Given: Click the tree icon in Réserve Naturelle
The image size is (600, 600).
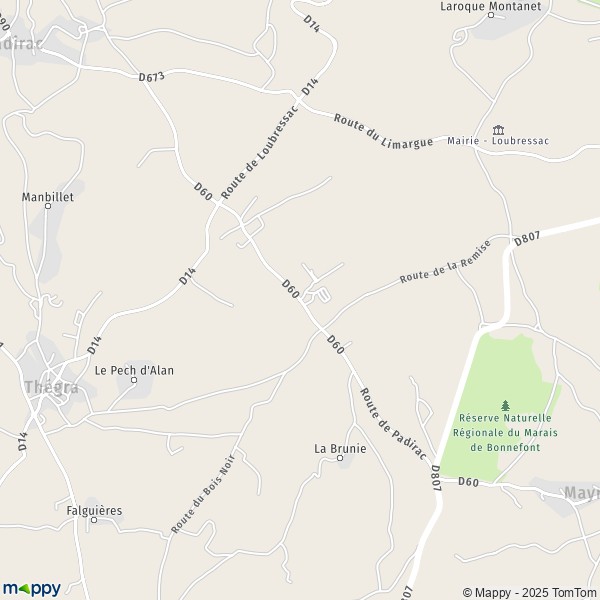Looking at the screenshot, I should (505, 405).
